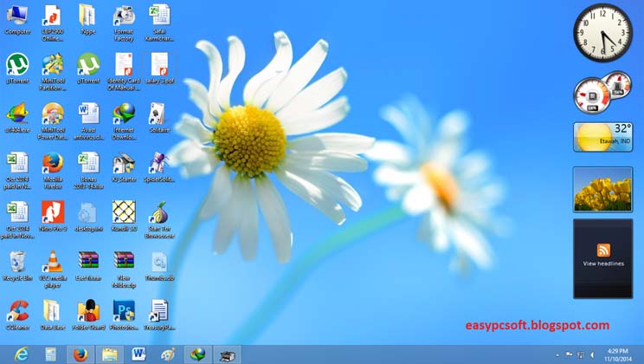The width and height of the screenshot is (644, 364).
Task: Launch Paint from the taskbar
Action: (168, 354)
